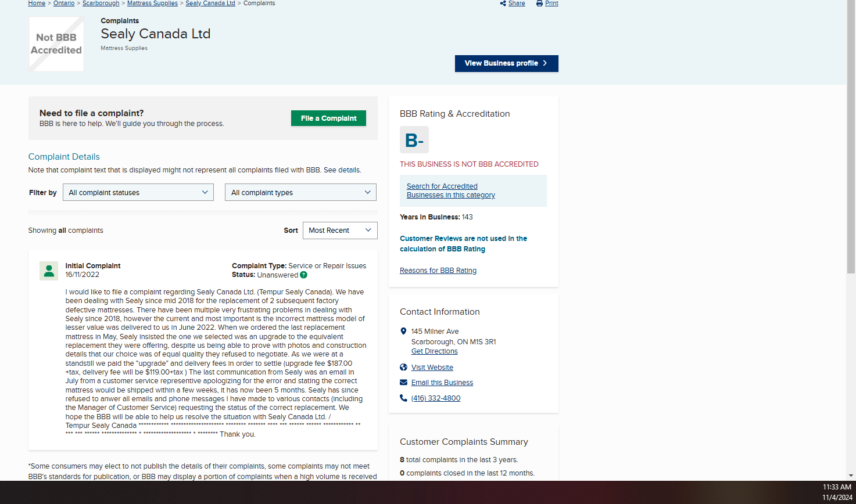Open Search for Accredited Businesses in this category
This screenshot has width=856, height=504.
pos(451,190)
